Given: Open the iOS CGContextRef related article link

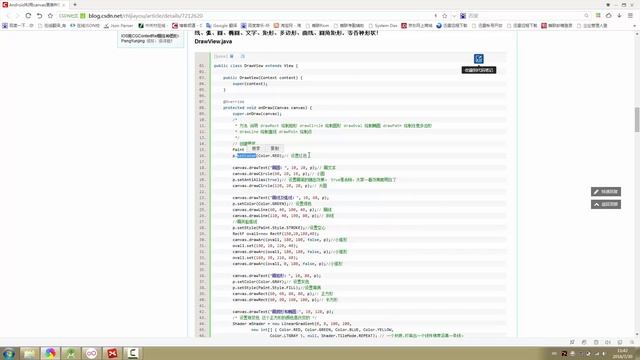Looking at the screenshot, I should pyautogui.click(x=150, y=36).
